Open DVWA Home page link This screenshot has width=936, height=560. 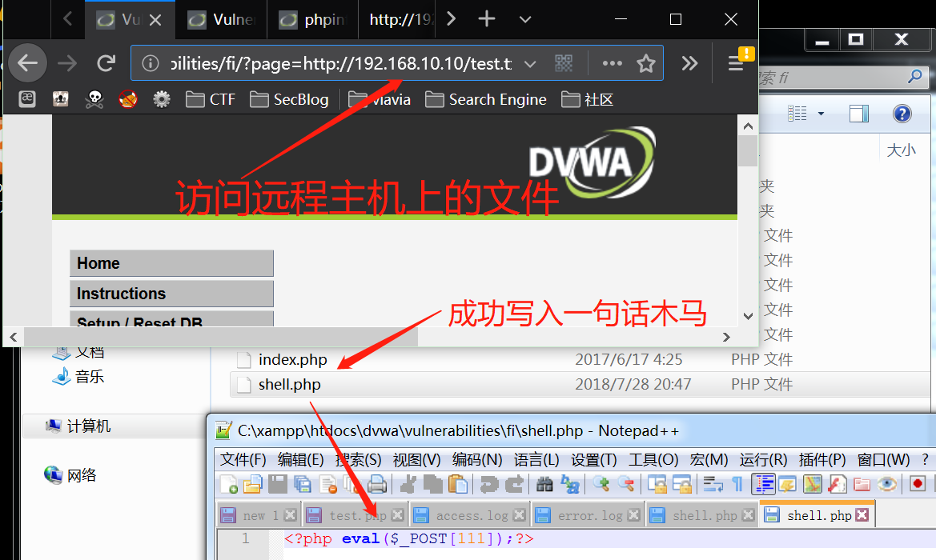pos(171,263)
